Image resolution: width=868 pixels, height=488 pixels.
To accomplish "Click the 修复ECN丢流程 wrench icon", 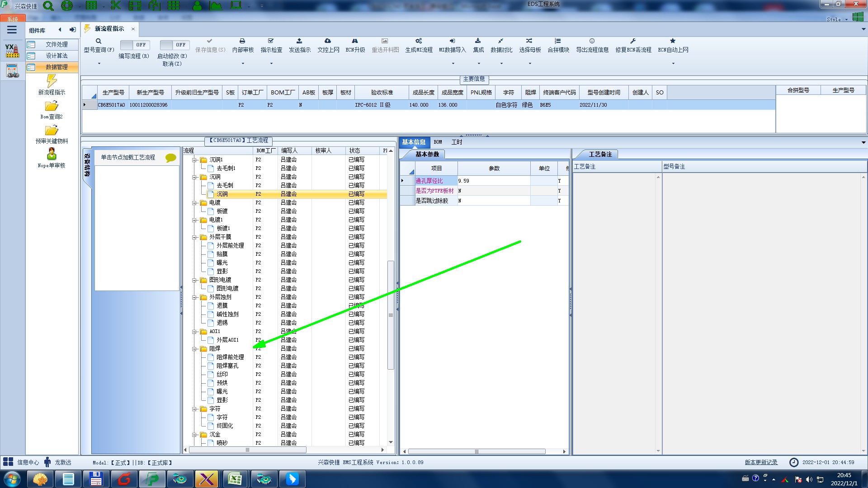I will pos(633,41).
